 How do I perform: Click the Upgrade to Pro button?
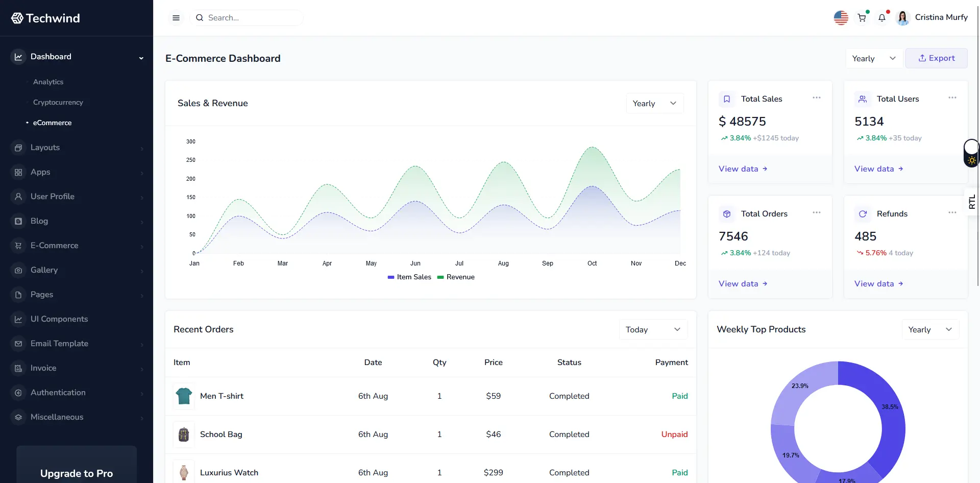coord(77,473)
